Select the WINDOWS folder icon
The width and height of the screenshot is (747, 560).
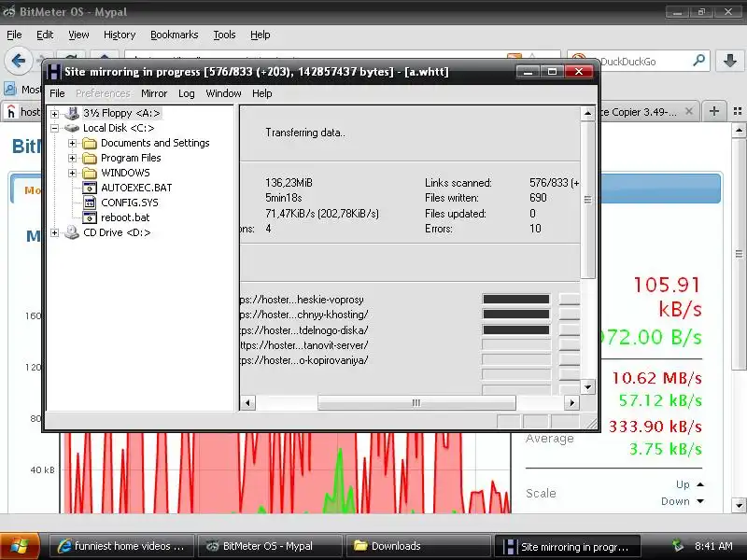(90, 173)
